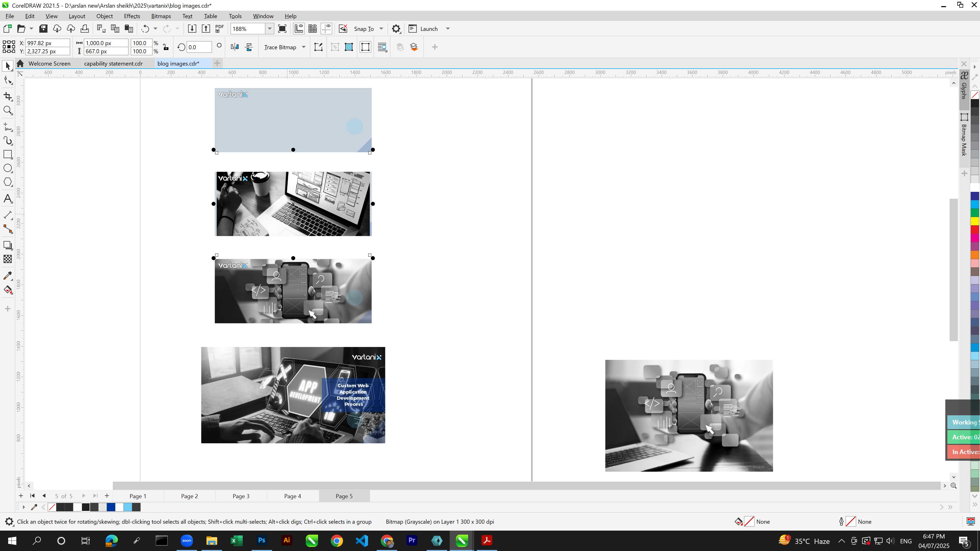Select the Pick tool in the toolbox
This screenshot has height=551, width=980.
pos(8,66)
